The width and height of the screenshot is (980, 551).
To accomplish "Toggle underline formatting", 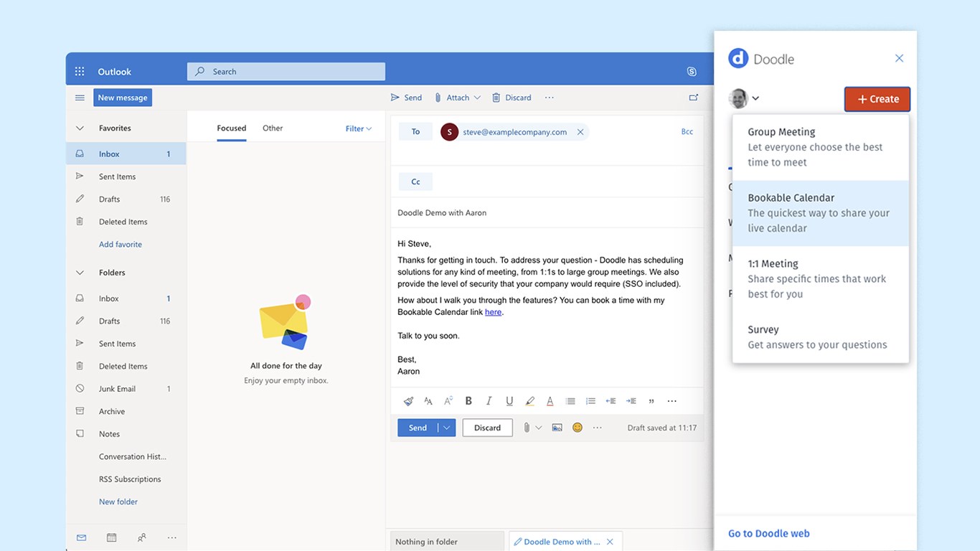I will 509,401.
